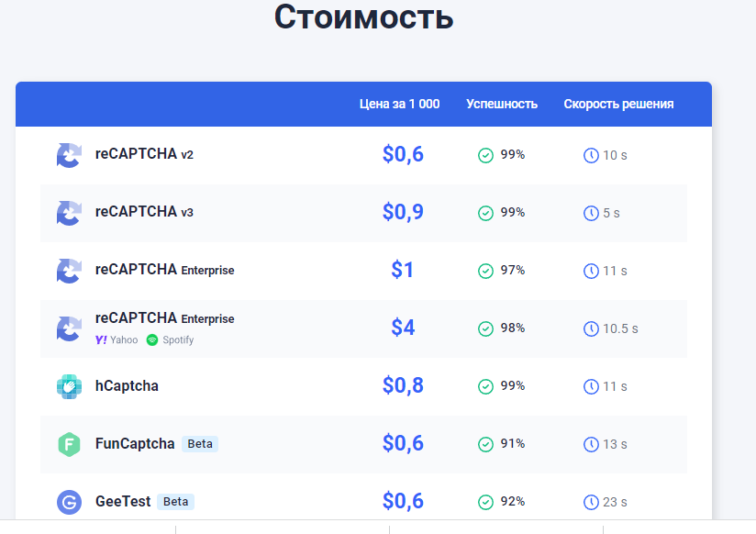
Task: Click the Скорость решения column header
Action: (618, 105)
